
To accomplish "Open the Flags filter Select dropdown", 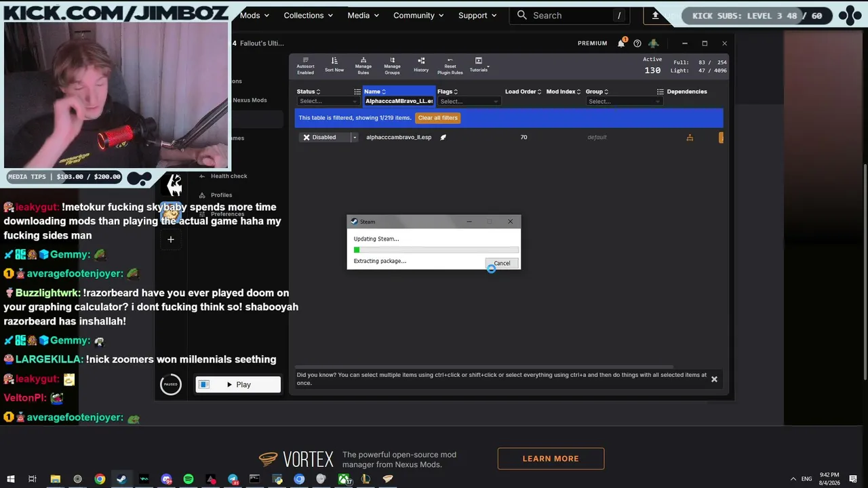I will pyautogui.click(x=469, y=101).
